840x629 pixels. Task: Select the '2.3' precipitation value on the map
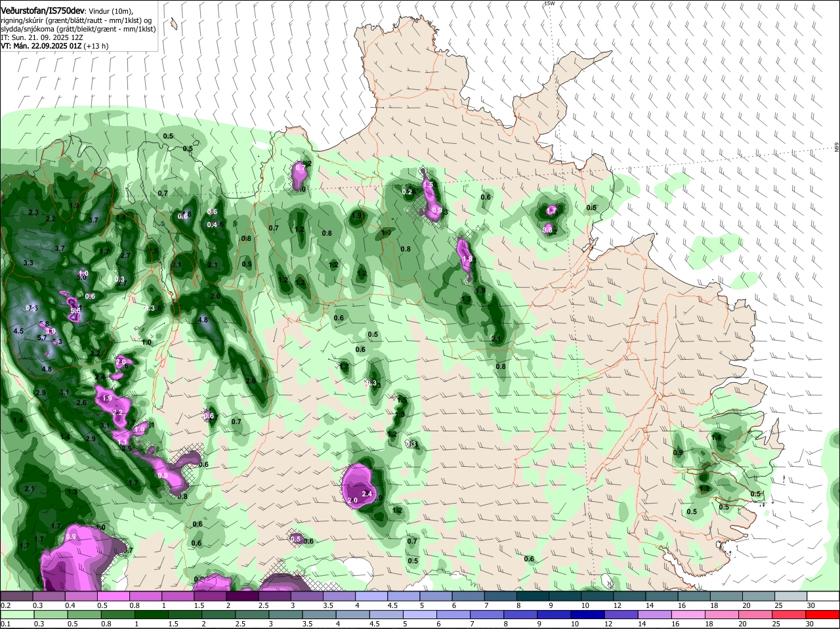click(x=33, y=213)
